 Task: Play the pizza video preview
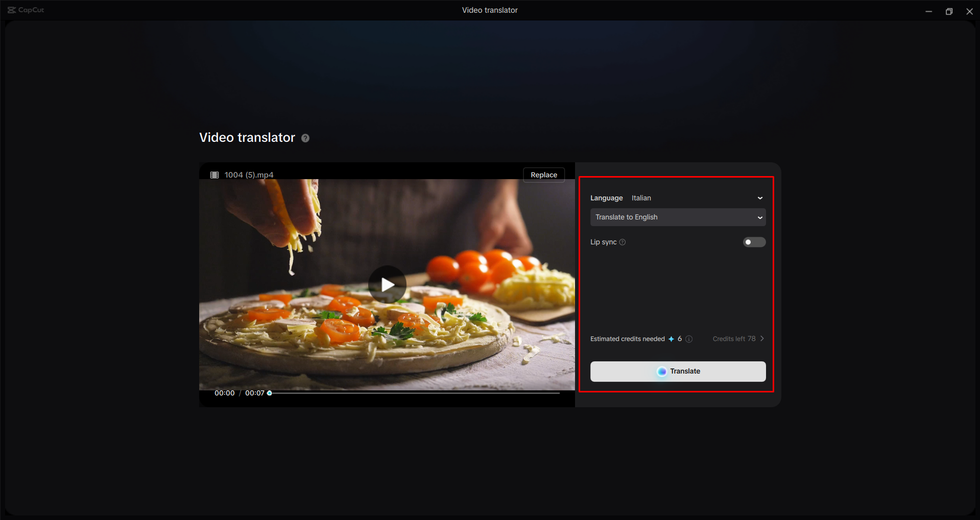[387, 285]
